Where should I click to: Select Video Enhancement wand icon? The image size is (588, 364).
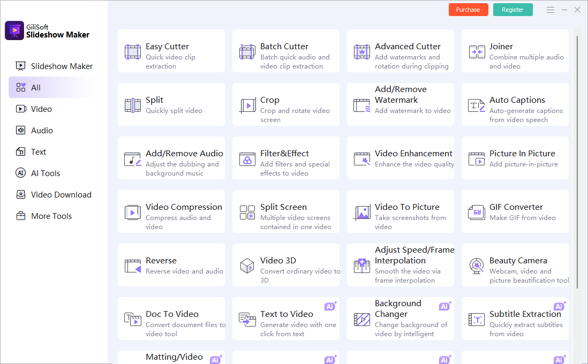pyautogui.click(x=362, y=159)
